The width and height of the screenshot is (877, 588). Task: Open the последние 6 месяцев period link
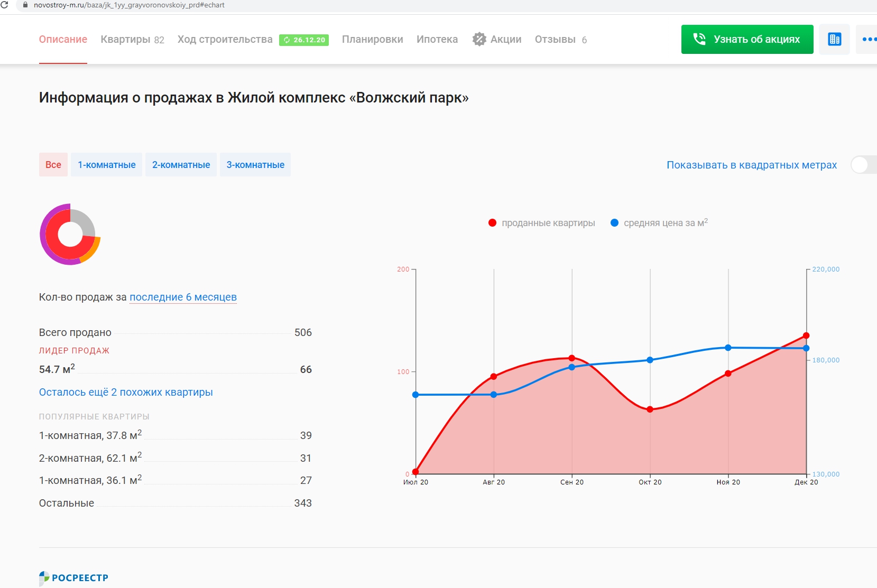183,297
